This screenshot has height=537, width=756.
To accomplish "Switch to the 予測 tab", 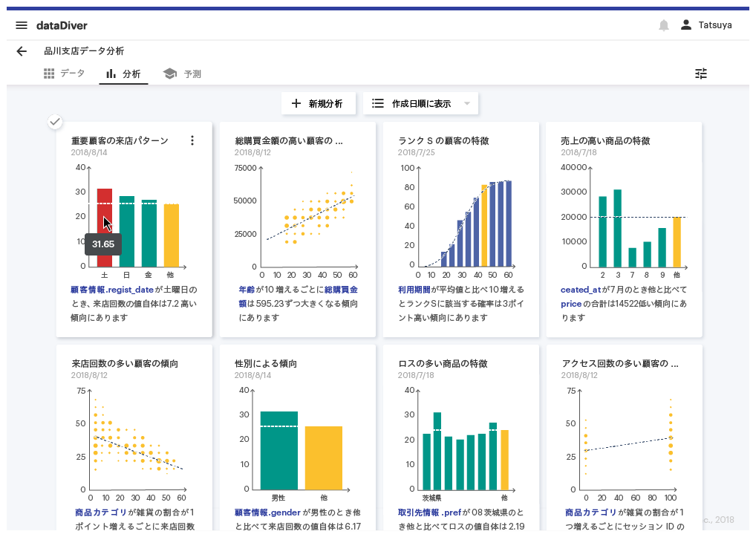I will point(183,74).
